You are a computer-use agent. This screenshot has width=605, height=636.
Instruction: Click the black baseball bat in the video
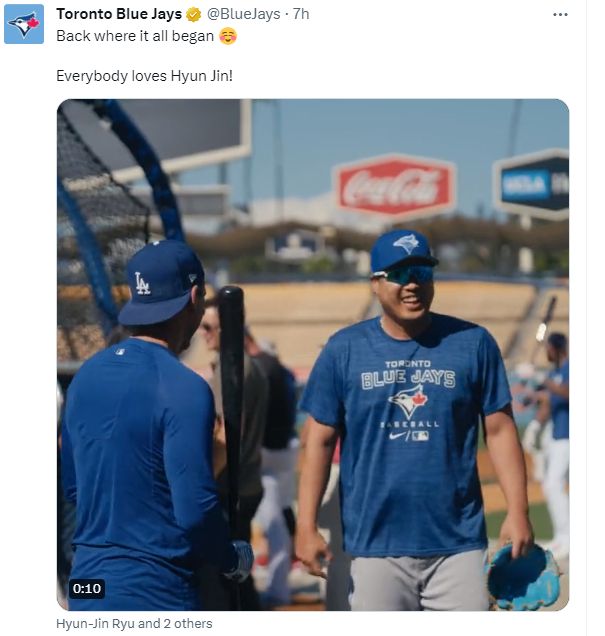(x=232, y=400)
